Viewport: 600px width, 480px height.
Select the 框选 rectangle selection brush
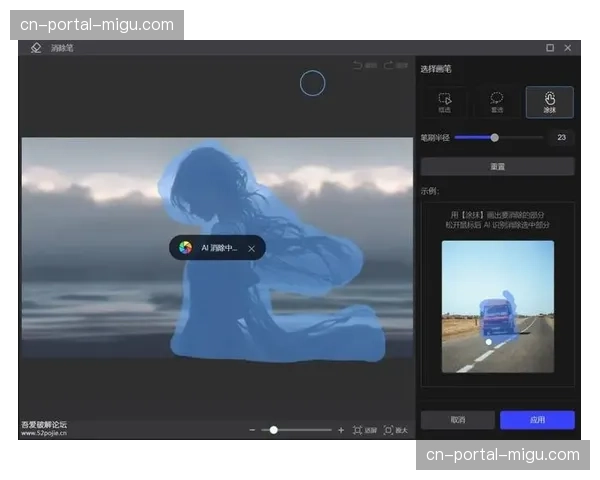click(445, 101)
